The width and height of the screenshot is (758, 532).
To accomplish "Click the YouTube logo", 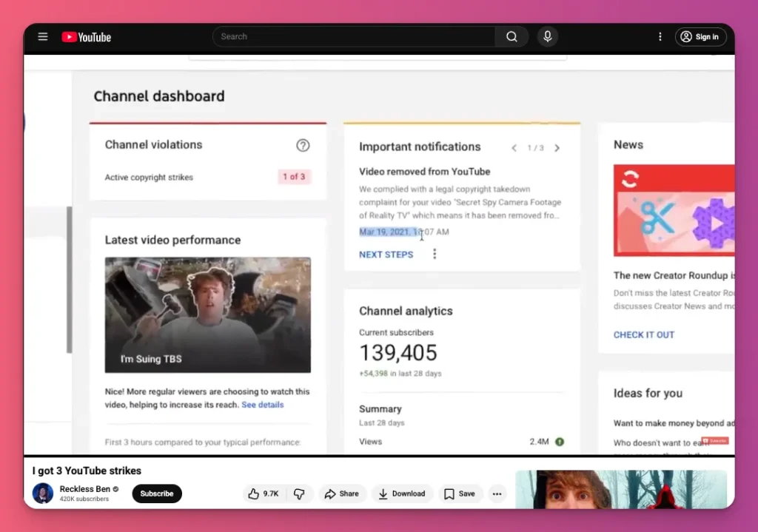I will click(86, 36).
